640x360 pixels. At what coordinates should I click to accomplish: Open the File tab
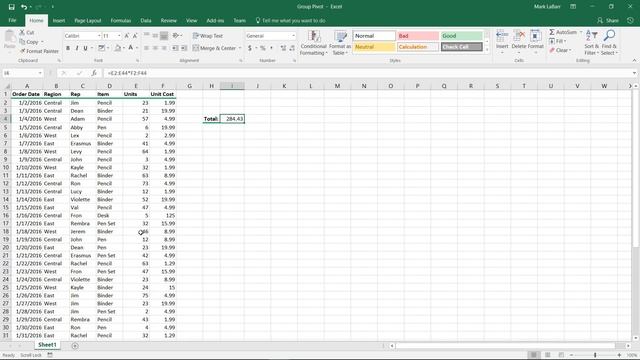tap(12, 20)
